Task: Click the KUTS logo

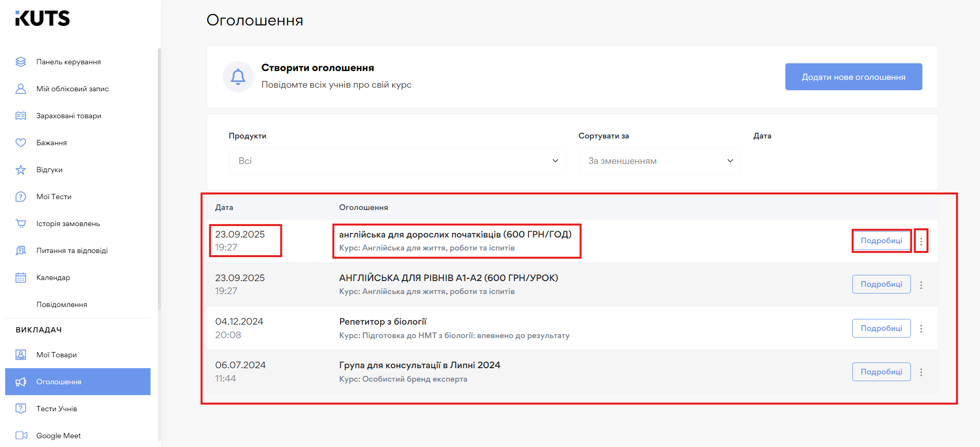Action: click(x=43, y=19)
